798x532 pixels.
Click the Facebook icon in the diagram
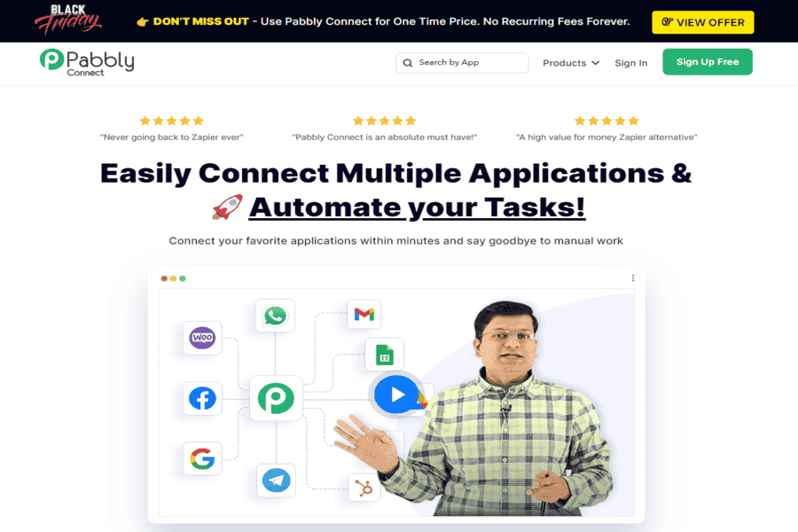click(202, 398)
